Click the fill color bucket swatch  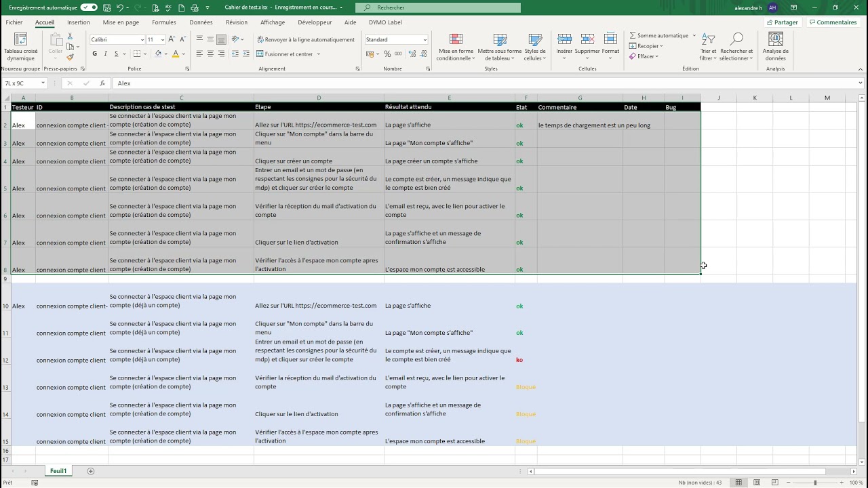[x=158, y=54]
